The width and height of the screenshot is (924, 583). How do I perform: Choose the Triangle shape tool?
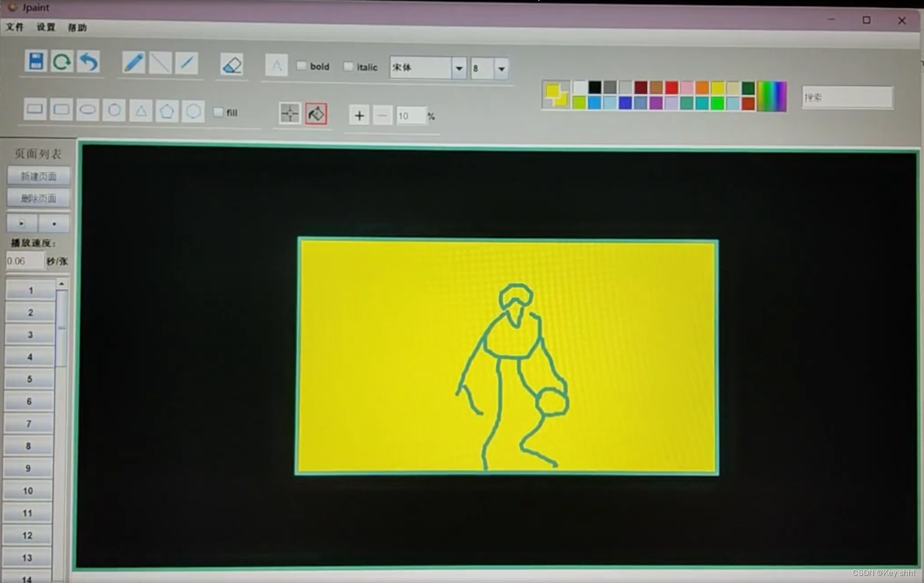(141, 110)
